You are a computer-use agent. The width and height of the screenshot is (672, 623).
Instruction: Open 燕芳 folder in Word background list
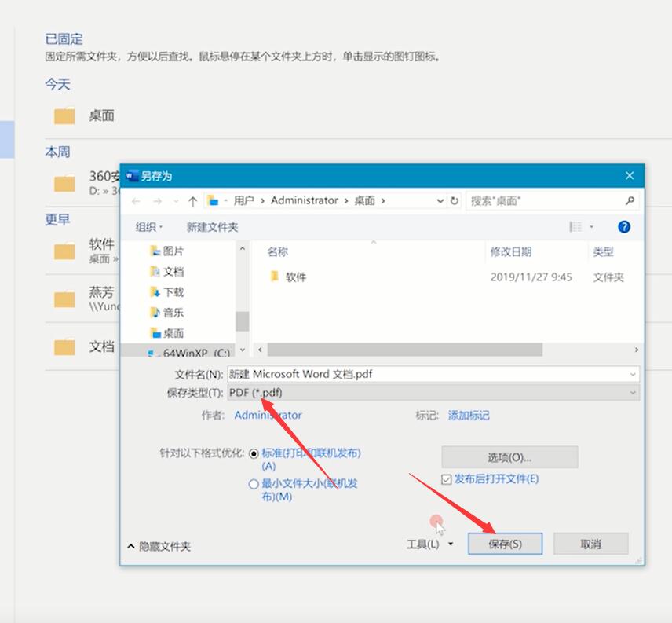tap(86, 299)
